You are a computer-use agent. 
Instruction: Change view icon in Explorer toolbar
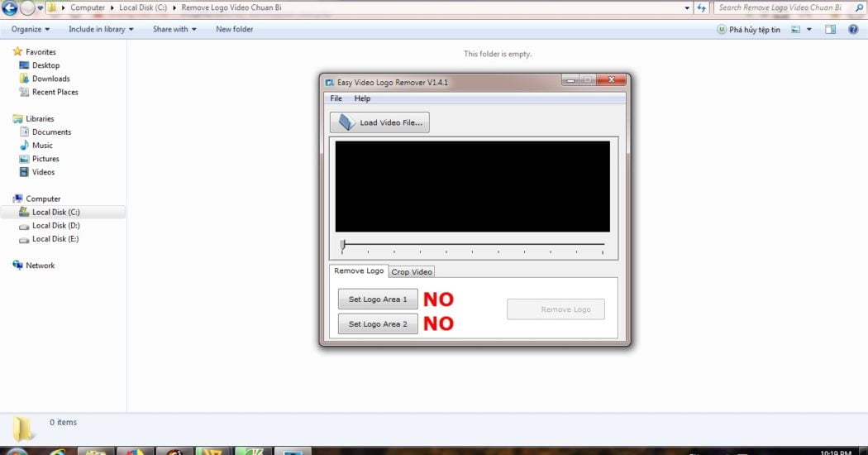click(795, 30)
